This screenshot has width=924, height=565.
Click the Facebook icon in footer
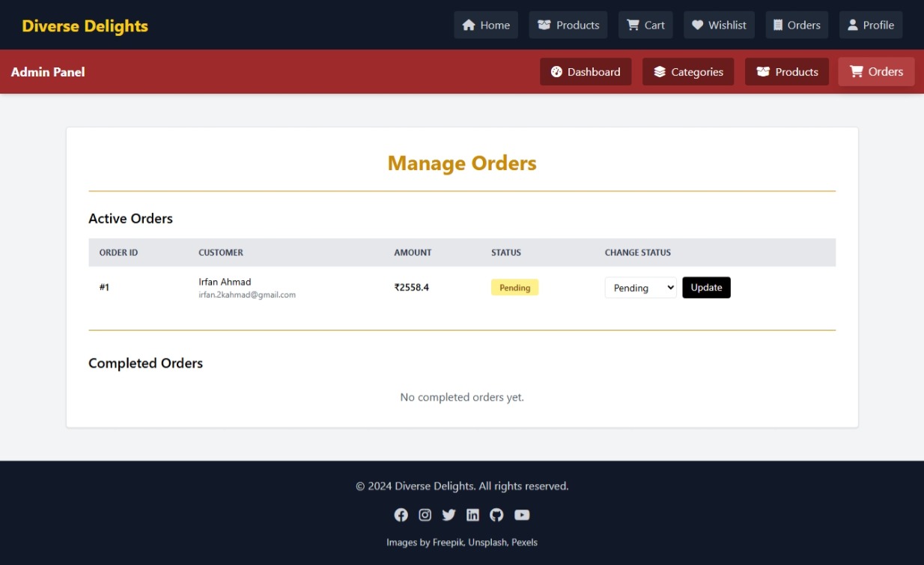(401, 515)
